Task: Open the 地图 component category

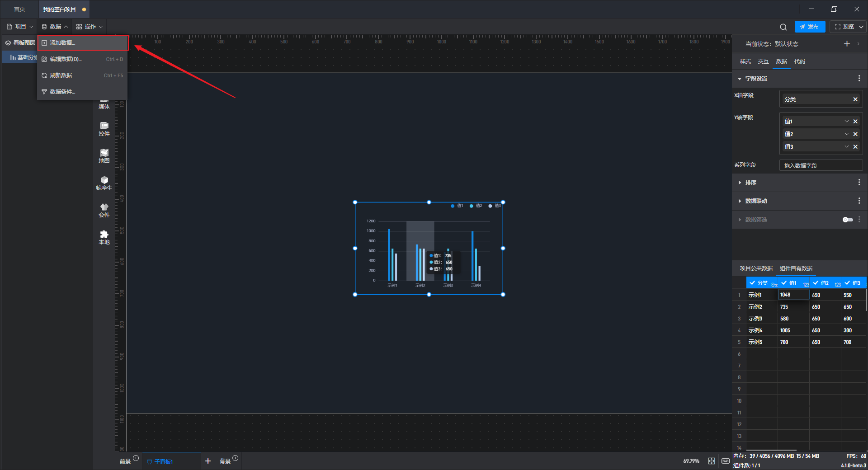Action: (x=104, y=156)
